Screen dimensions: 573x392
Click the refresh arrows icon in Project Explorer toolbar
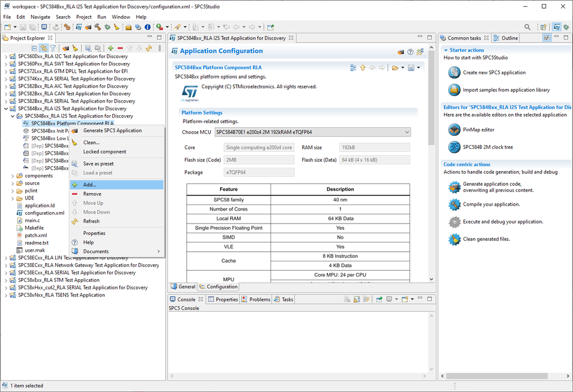(x=149, y=48)
